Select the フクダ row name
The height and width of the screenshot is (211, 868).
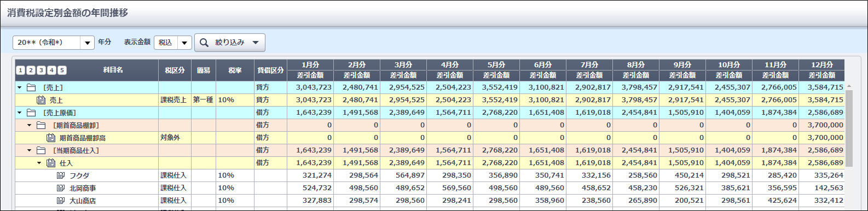79,175
